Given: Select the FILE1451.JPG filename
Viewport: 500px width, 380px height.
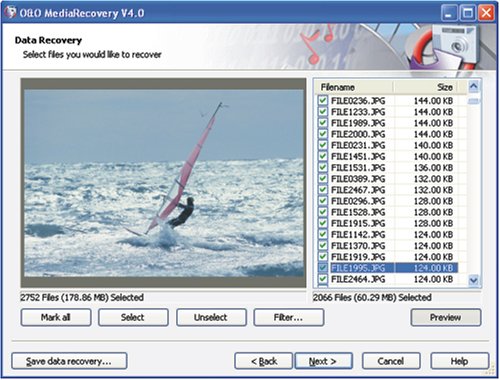Looking at the screenshot, I should pos(358,156).
